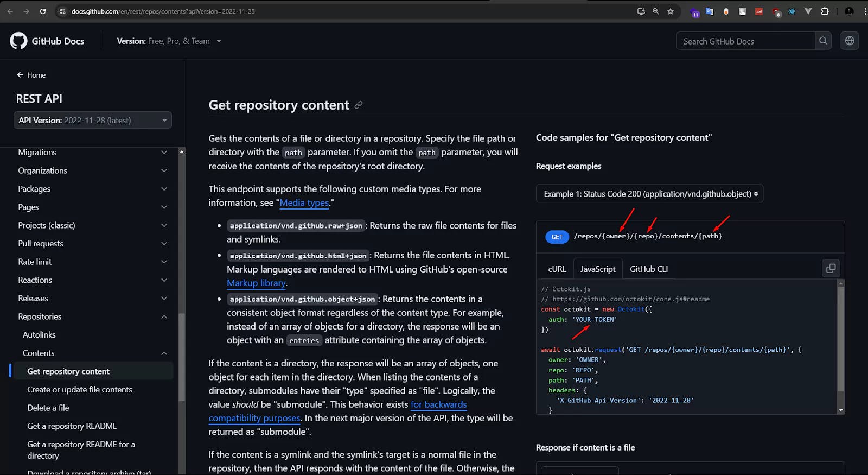Click the purple extension icon with badge 11
The height and width of the screenshot is (475, 868).
tap(694, 12)
